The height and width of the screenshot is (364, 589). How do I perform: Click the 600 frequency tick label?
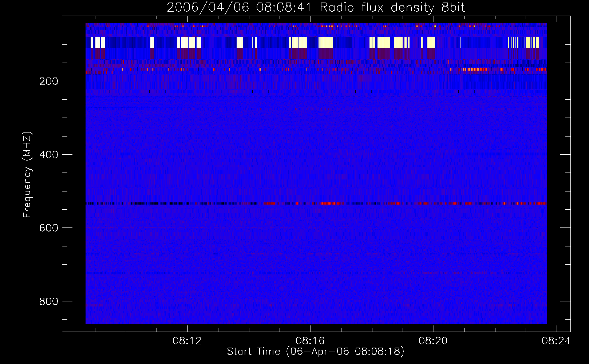coord(49,228)
